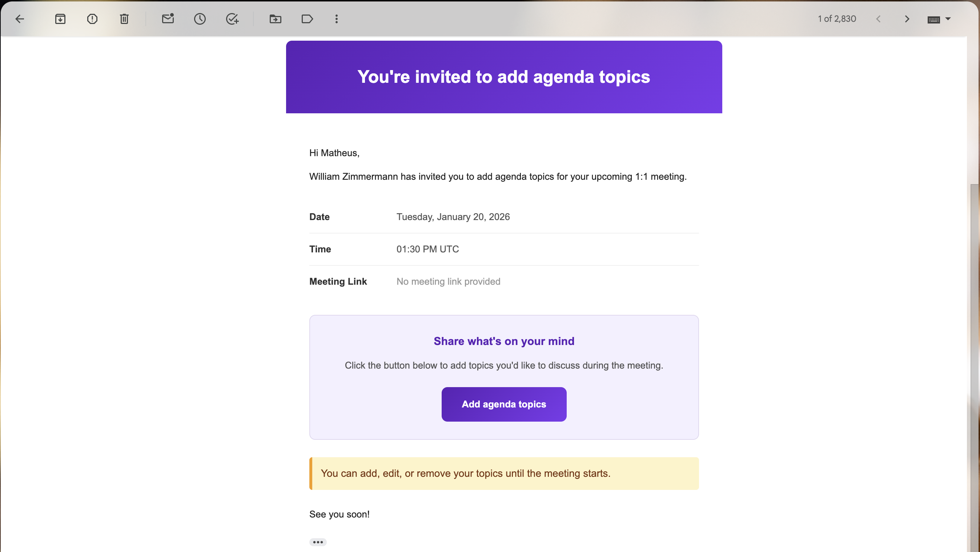Open the Move to folder menu
Image resolution: width=980 pixels, height=552 pixels.
pyautogui.click(x=275, y=19)
